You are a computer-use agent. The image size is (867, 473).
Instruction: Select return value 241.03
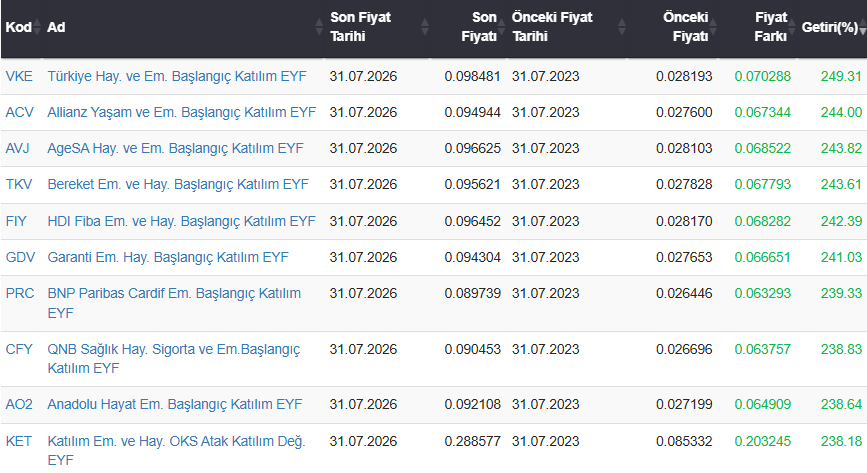[841, 257]
